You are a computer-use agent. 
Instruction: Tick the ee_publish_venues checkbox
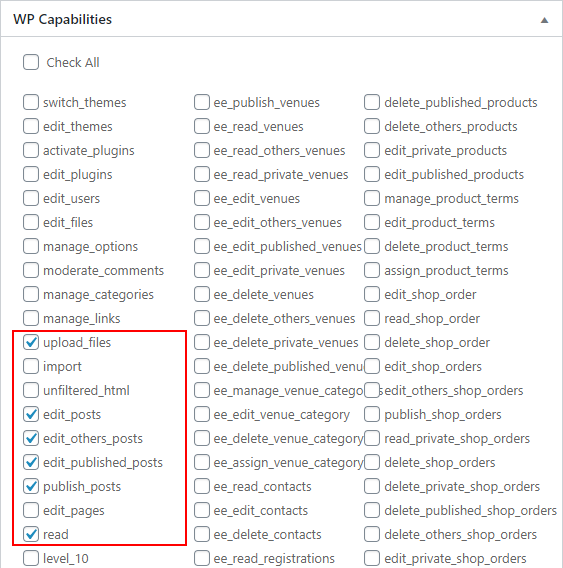pyautogui.click(x=201, y=102)
